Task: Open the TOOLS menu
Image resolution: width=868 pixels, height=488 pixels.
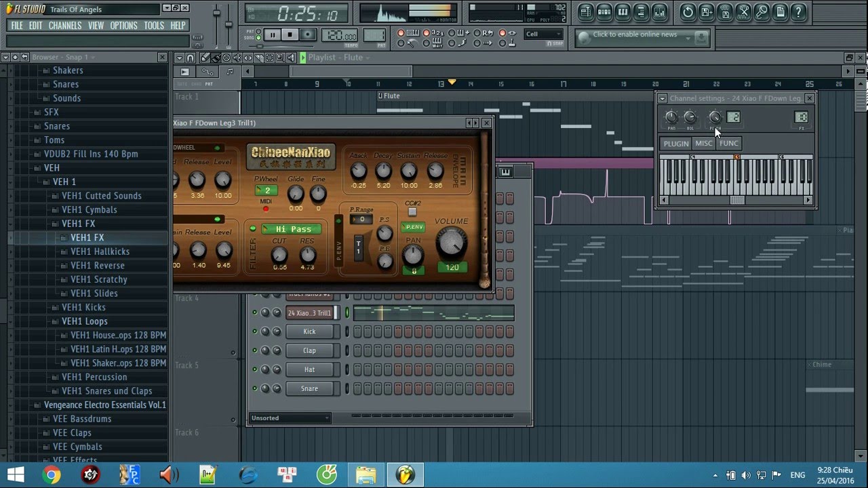Action: 154,26
